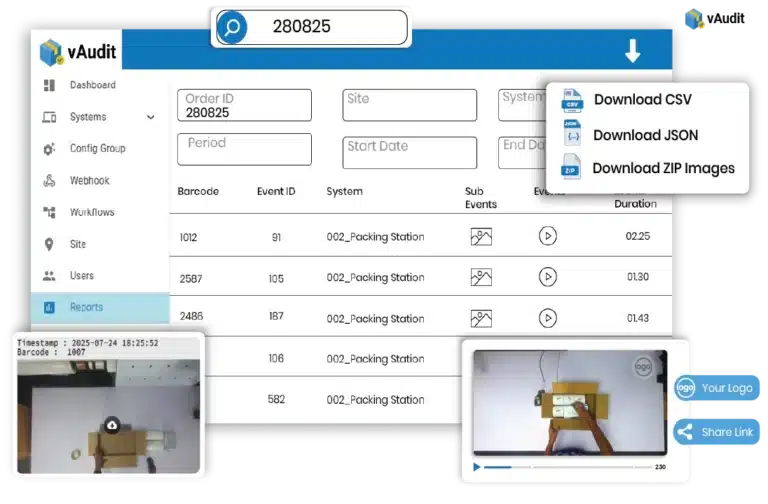Expand the Systems menu chevron
This screenshot has height=504, width=768.
coord(150,117)
